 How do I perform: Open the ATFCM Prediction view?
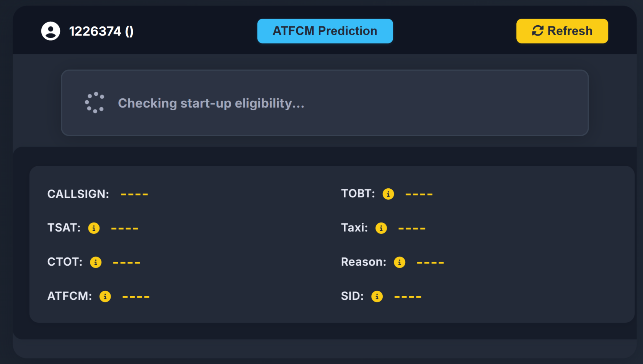pos(325,31)
